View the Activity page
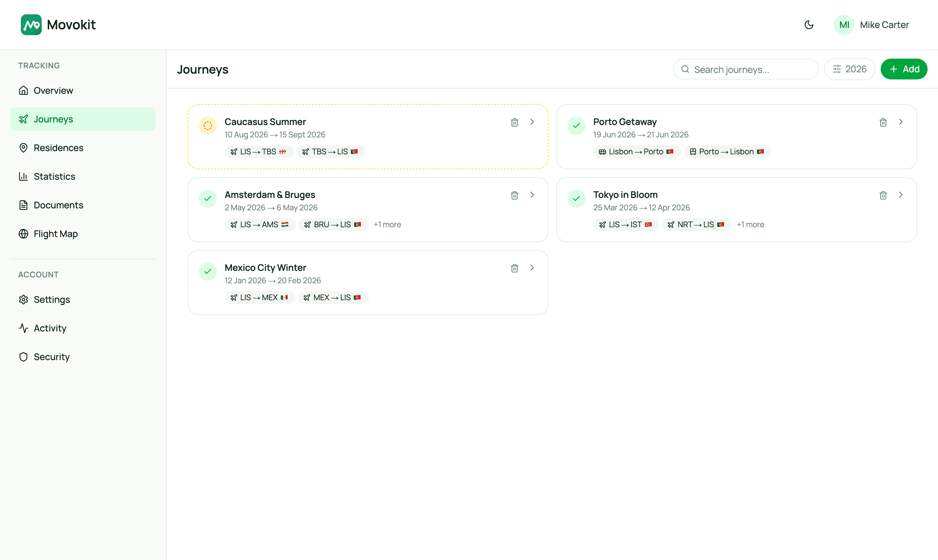 pyautogui.click(x=83, y=328)
